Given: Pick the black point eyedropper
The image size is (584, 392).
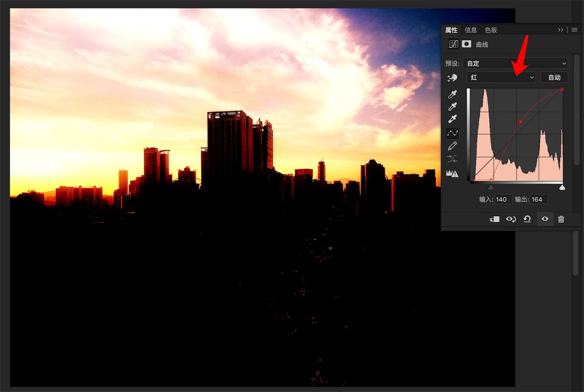Looking at the screenshot, I should [452, 95].
